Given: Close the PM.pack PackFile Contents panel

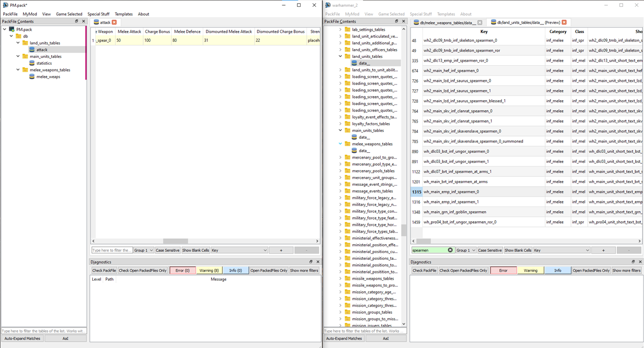Looking at the screenshot, I should tap(83, 21).
